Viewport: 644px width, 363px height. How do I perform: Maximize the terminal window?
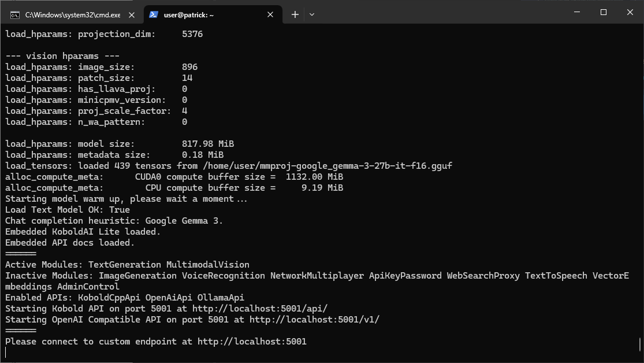click(x=603, y=13)
